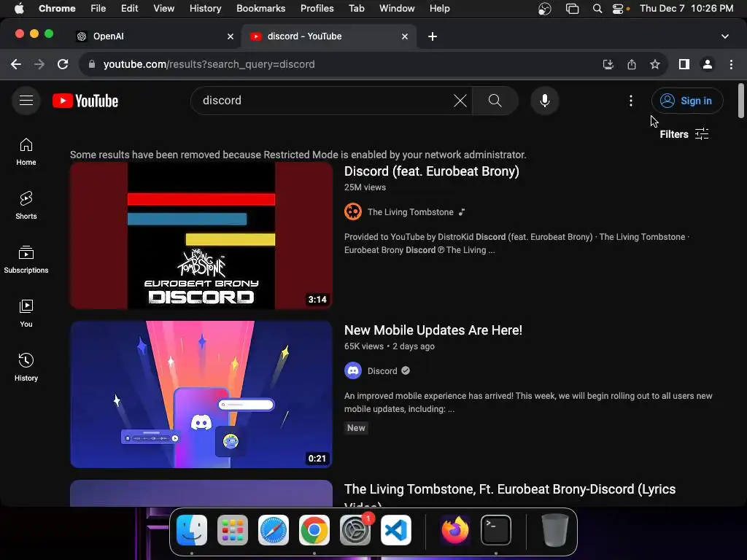
Task: Focus the YouTube search field
Action: pyautogui.click(x=324, y=101)
